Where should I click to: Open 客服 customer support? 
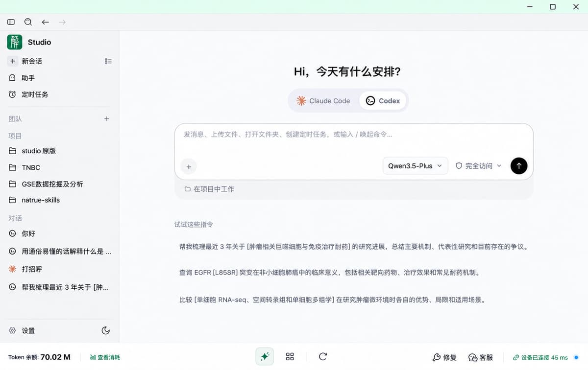[x=481, y=357]
